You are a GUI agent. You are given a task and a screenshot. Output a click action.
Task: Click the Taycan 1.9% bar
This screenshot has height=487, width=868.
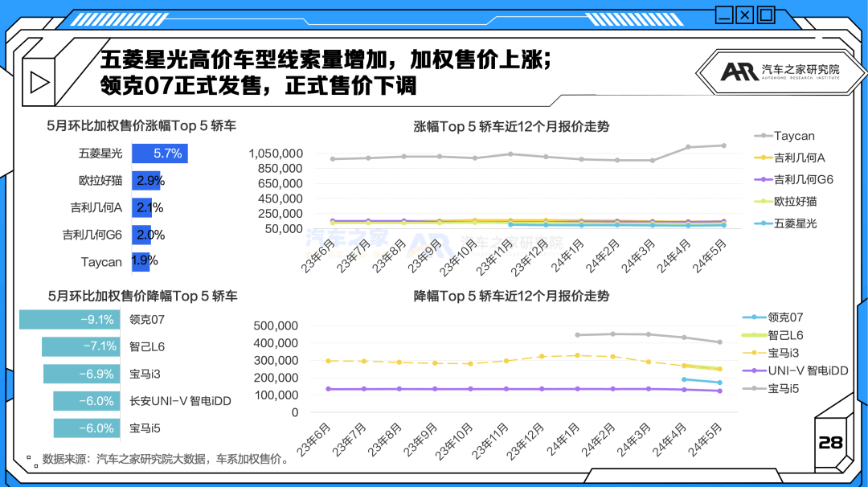(141, 261)
